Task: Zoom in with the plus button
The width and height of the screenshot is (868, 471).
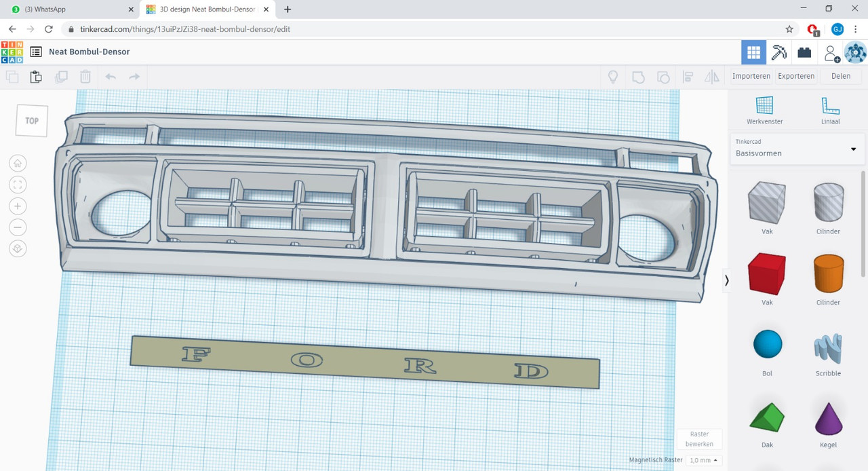Action: tap(18, 206)
